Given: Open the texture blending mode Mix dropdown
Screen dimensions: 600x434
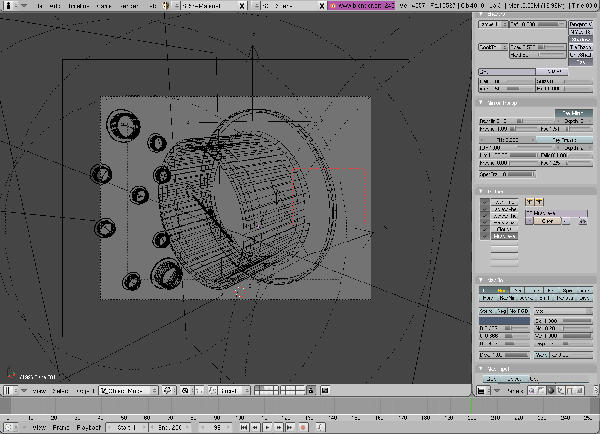Looking at the screenshot, I should [x=563, y=311].
